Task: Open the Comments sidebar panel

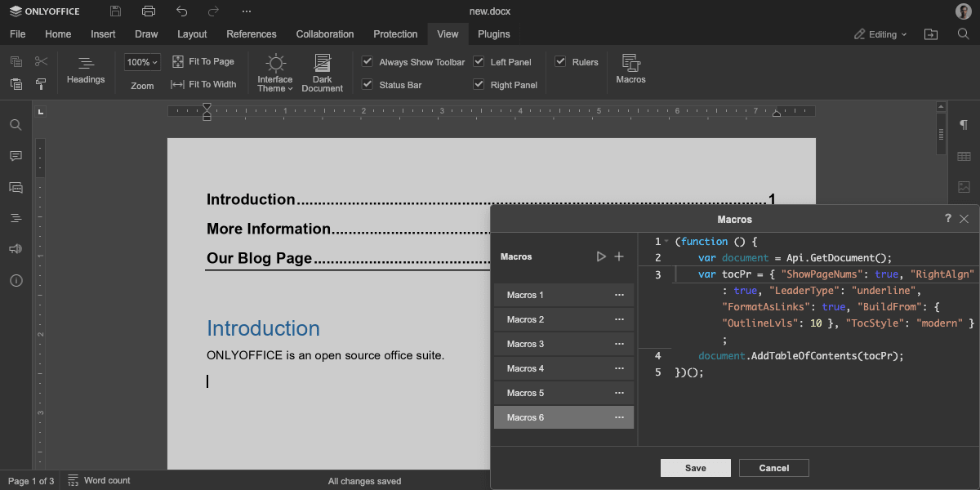Action: [x=16, y=156]
